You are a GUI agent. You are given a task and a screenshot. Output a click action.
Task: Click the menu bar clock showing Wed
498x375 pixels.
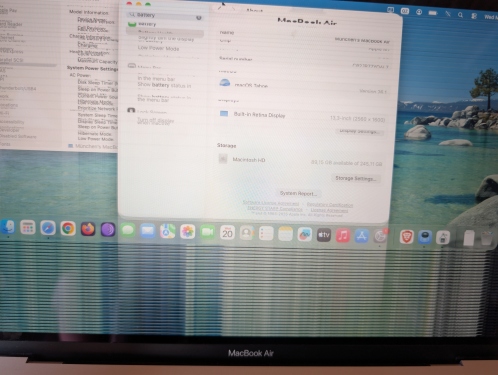tap(491, 17)
